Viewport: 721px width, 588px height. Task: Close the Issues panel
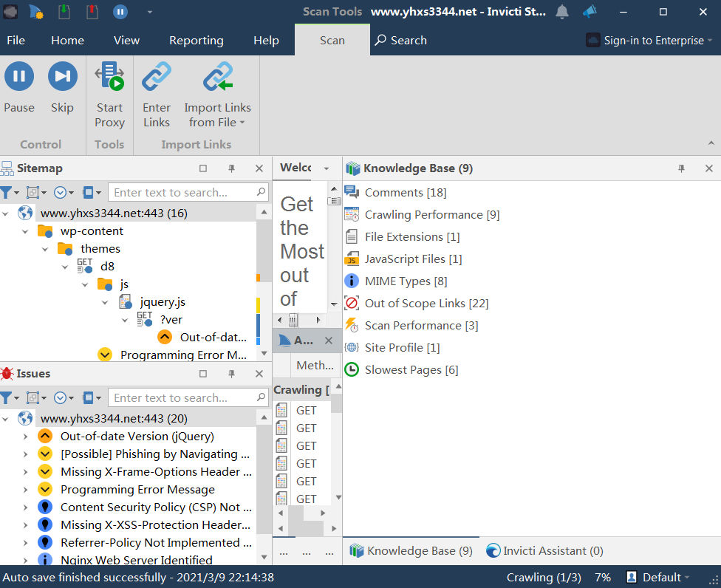click(x=259, y=374)
